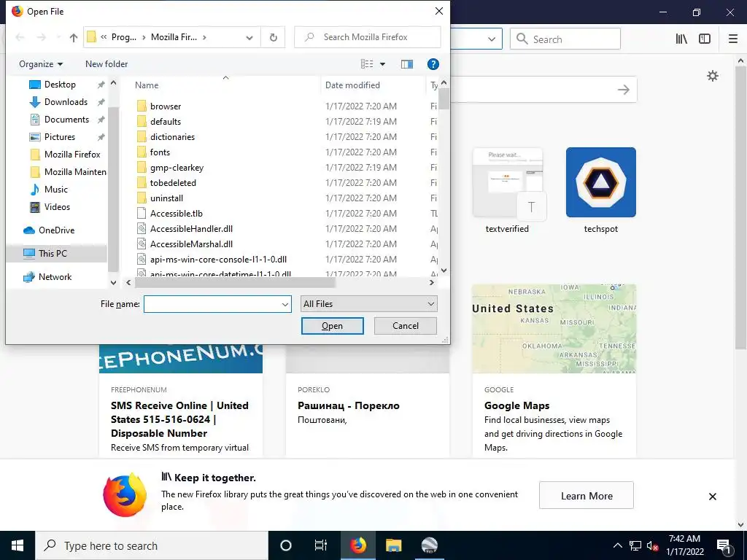The width and height of the screenshot is (747, 560).
Task: Open Cortana circle icon on taskbar
Action: click(x=285, y=545)
